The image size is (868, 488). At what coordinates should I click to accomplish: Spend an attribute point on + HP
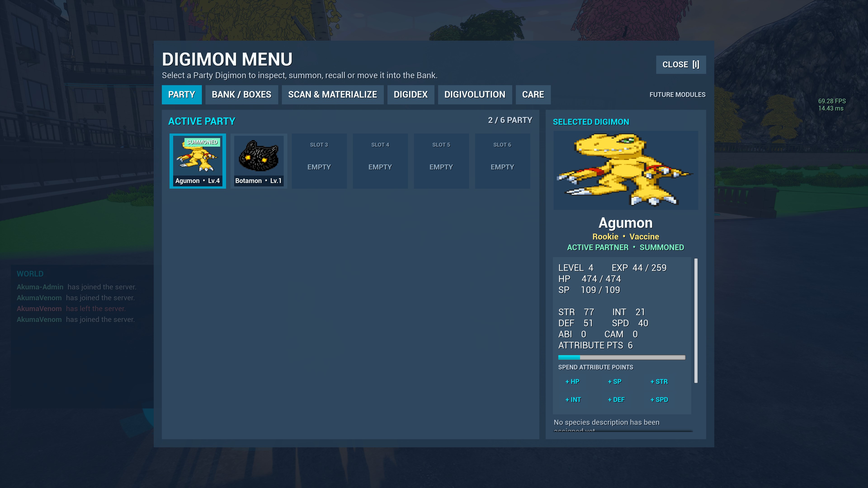[572, 382]
